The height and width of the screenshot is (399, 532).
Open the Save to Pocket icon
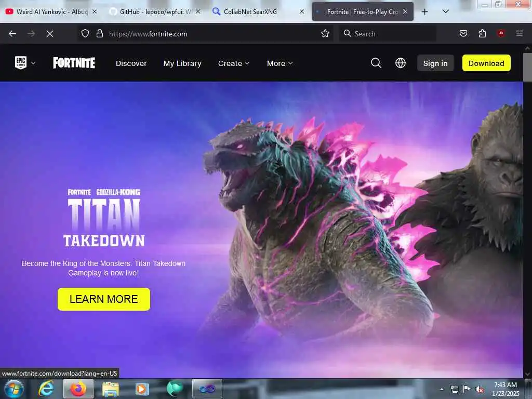(x=463, y=33)
